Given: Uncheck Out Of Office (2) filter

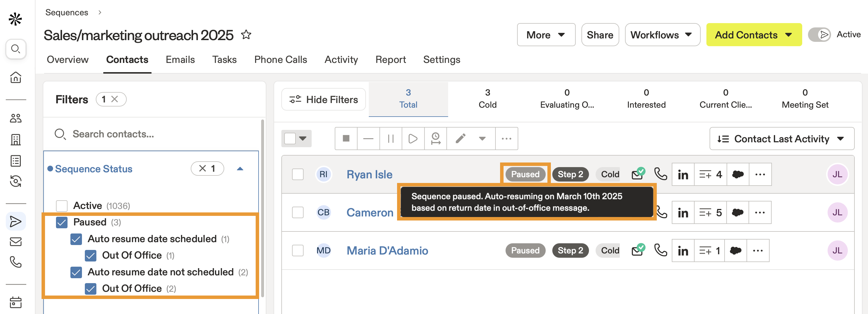Looking at the screenshot, I should pos(91,288).
